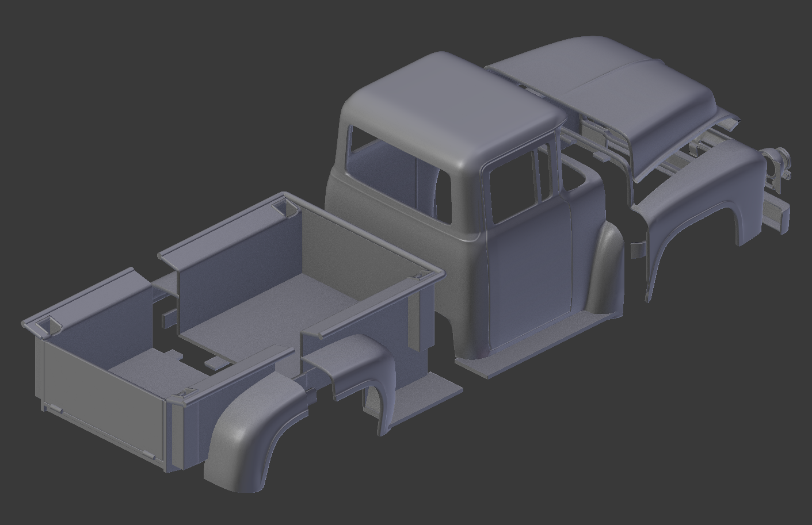Select the left rear wheel fender
Screen dimensions: 812x525
point(253,437)
